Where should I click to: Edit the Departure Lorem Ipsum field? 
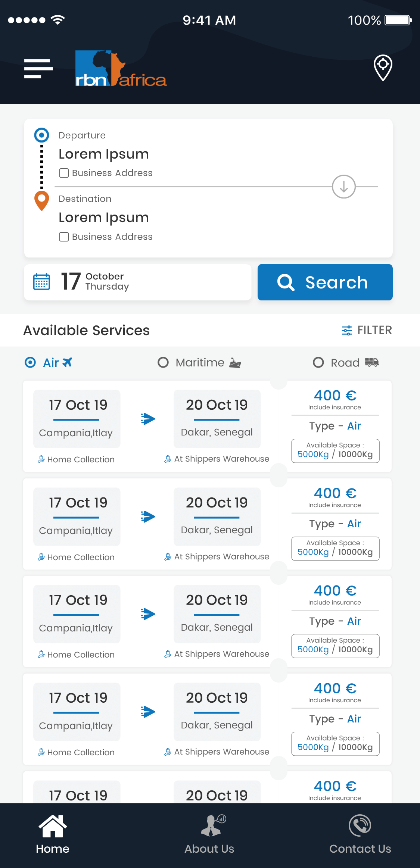point(104,154)
